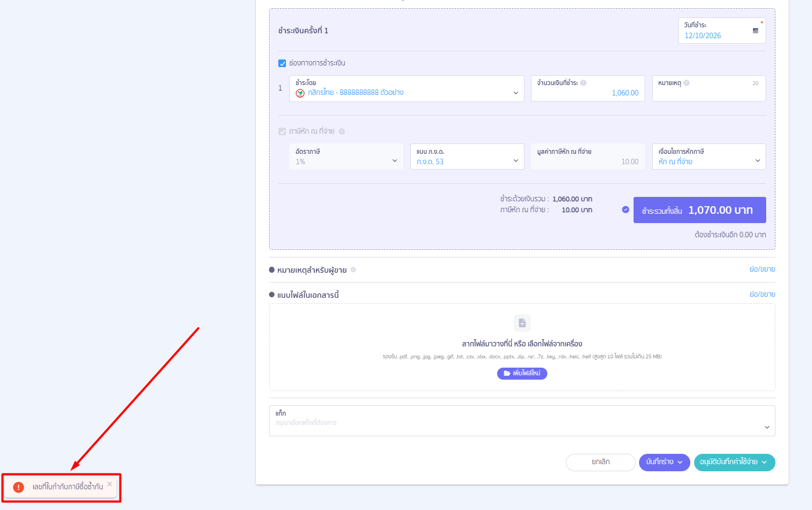Click the เพิ่มไฟล์ใหม่ button
This screenshot has height=510, width=812.
[x=522, y=373]
